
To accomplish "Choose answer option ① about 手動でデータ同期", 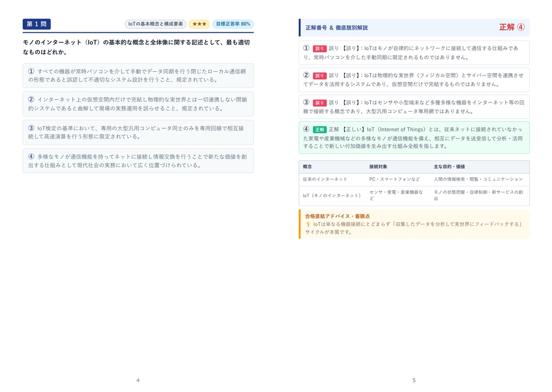I will pyautogui.click(x=138, y=75).
